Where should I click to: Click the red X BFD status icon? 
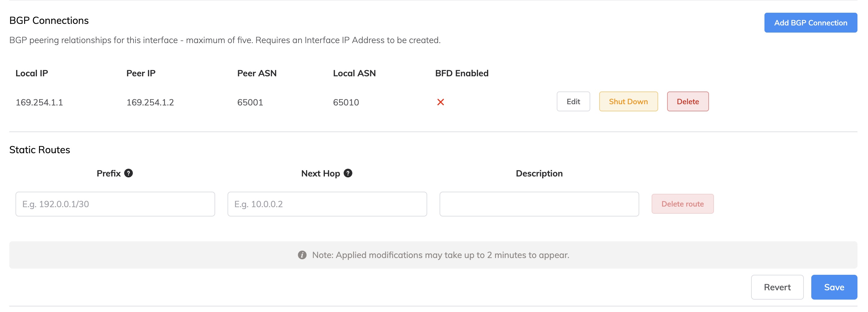coord(441,102)
